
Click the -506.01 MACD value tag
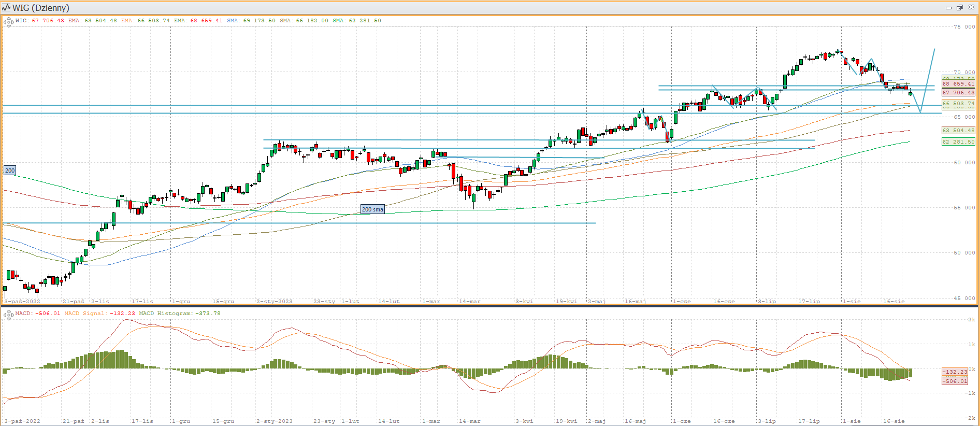coord(954,381)
